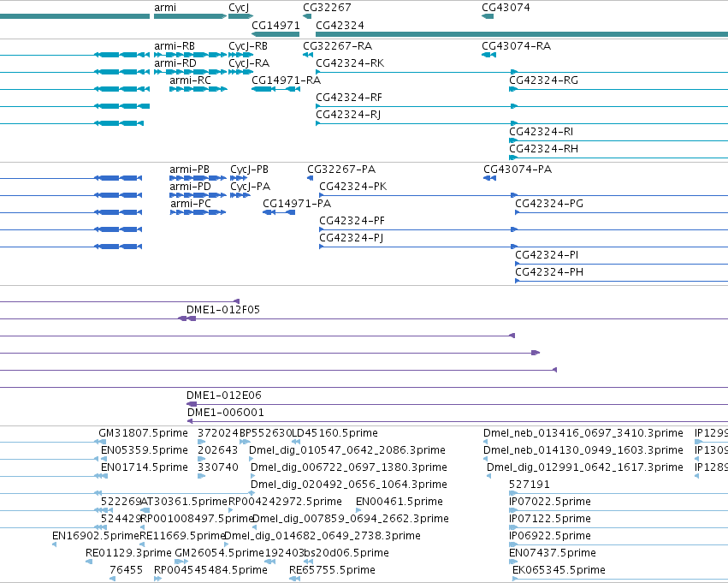Viewport: 728px width, 583px height.
Task: Click the 372024 EST arrow
Action: tap(202, 442)
